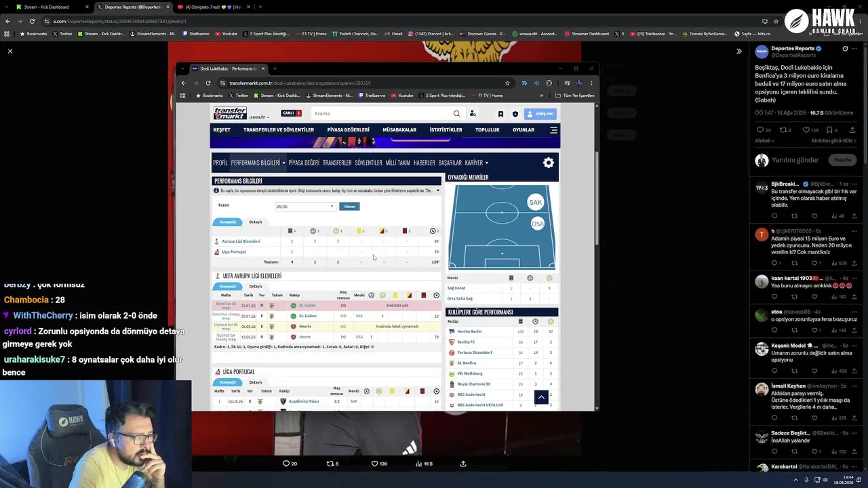Screen dimensions: 868x488
Task: Open the Milli Takım tab
Action: coord(398,163)
